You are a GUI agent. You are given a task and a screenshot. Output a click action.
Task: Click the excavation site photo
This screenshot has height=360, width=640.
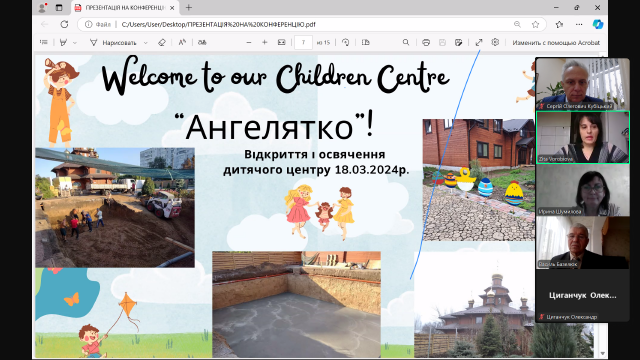pos(115,208)
